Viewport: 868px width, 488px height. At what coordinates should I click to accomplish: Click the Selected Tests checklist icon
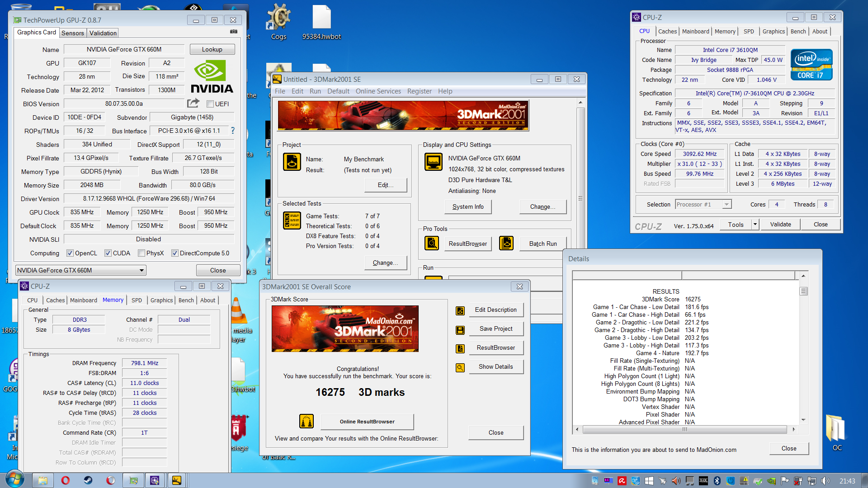[x=292, y=221]
